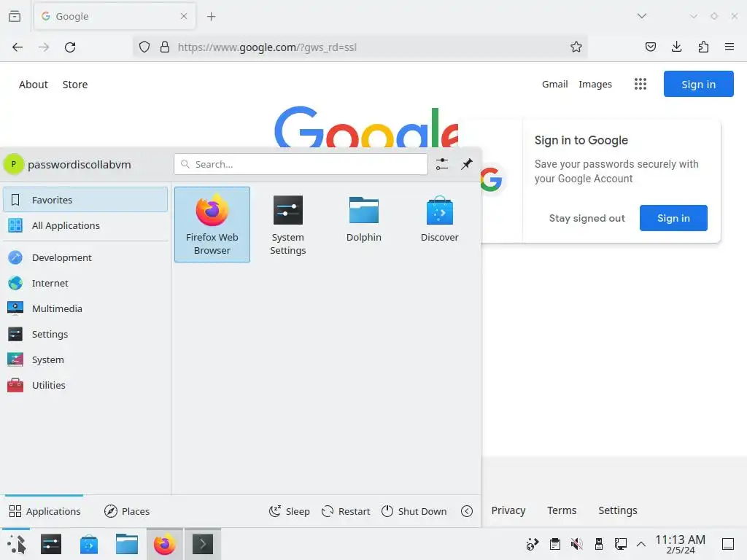Click the show desktop button
The width and height of the screenshot is (747, 560).
pos(728,544)
